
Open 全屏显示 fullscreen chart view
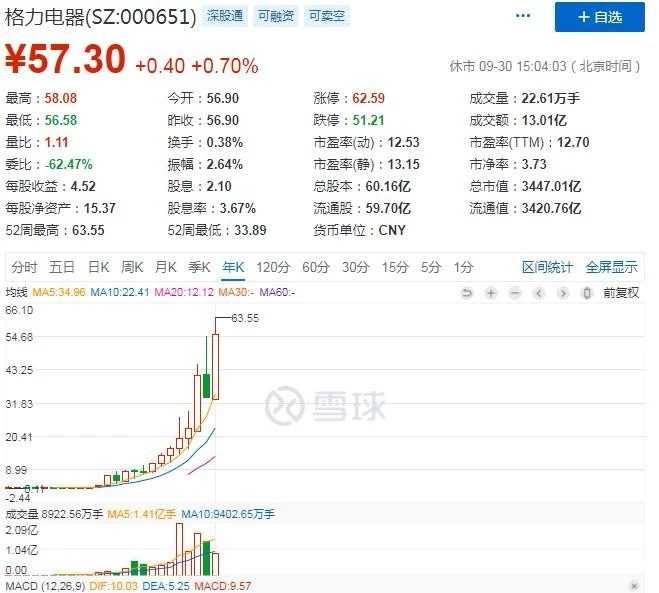point(612,267)
